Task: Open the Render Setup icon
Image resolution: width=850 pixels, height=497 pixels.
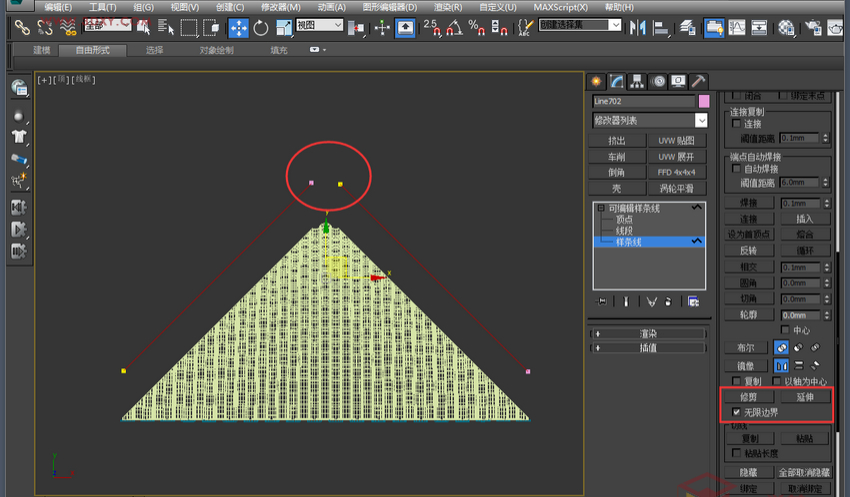Action: (x=813, y=27)
